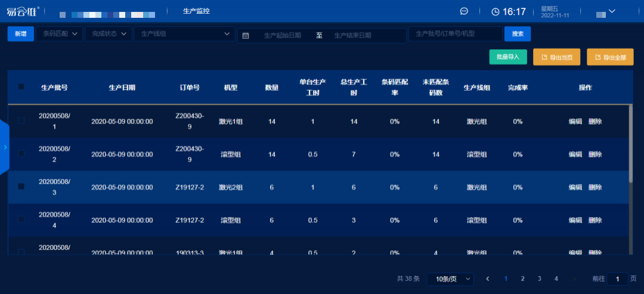This screenshot has height=294, width=644.
Task: Click the calendar icon in date range field
Action: [x=246, y=35]
